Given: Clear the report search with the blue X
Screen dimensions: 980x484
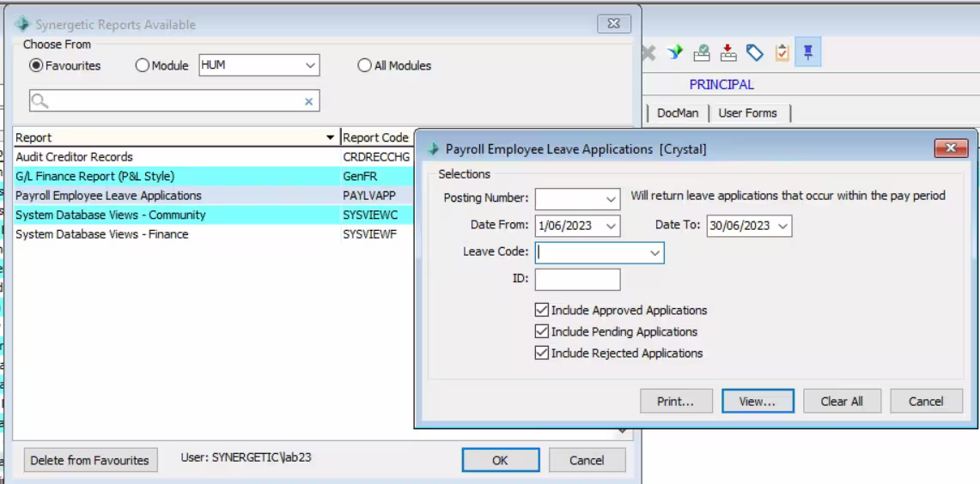Looking at the screenshot, I should 308,101.
